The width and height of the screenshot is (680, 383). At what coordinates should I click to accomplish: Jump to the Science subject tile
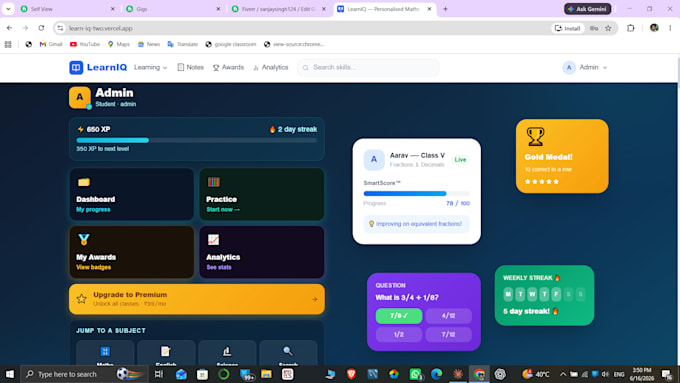coord(227,354)
